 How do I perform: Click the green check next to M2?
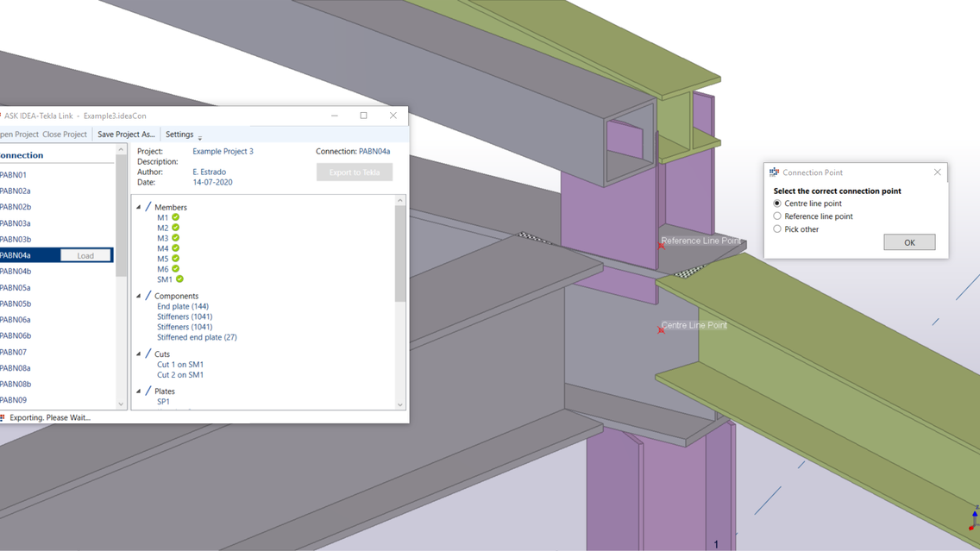pyautogui.click(x=176, y=228)
